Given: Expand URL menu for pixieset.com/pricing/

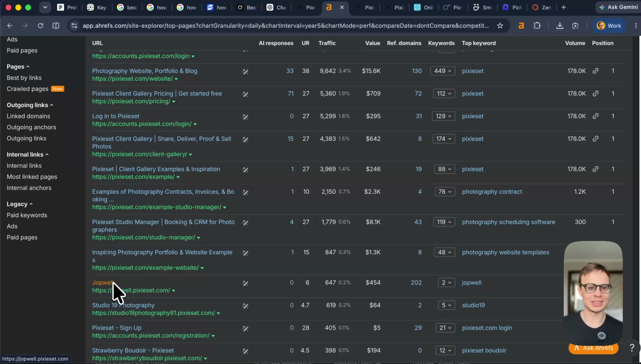Looking at the screenshot, I should [174, 101].
